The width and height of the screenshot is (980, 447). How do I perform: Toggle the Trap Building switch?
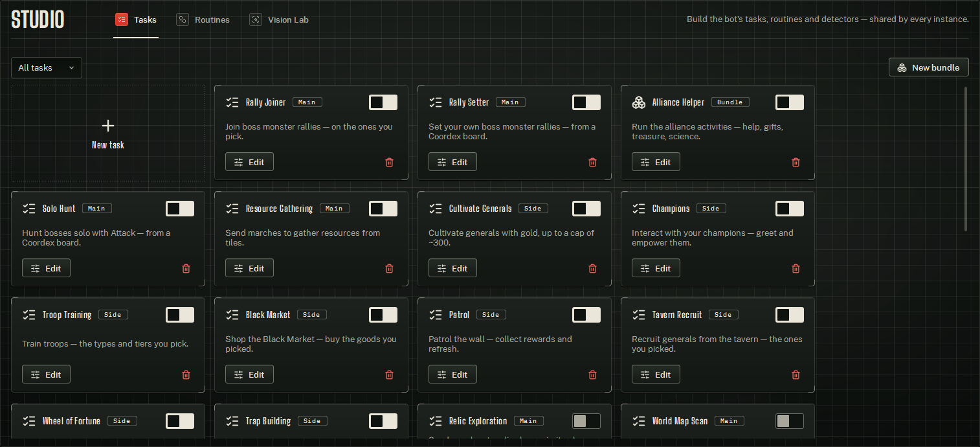[x=383, y=421]
